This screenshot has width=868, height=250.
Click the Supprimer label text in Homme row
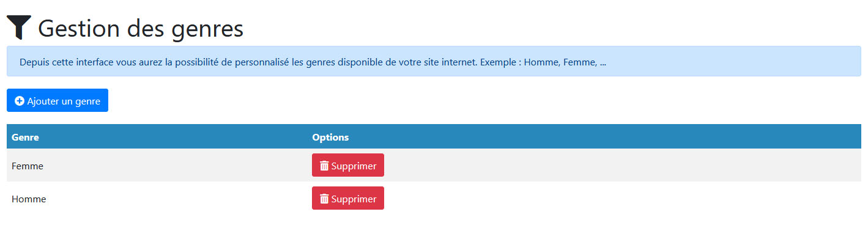[x=354, y=199]
